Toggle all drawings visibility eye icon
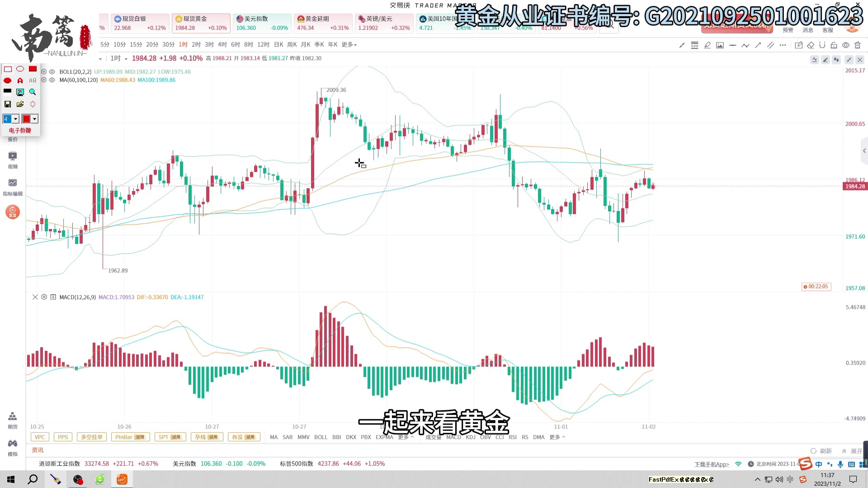The height and width of the screenshot is (488, 868). coord(846,45)
